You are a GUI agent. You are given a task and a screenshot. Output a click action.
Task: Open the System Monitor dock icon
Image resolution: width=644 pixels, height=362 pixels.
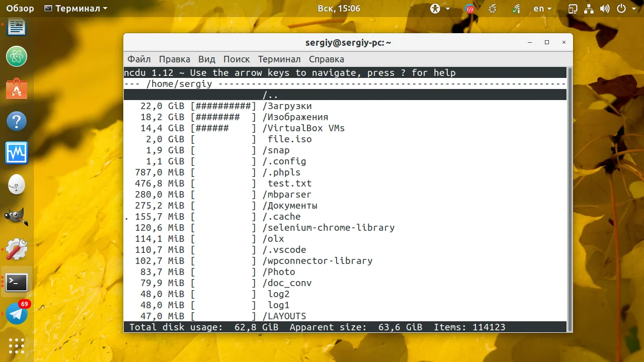click(x=17, y=153)
